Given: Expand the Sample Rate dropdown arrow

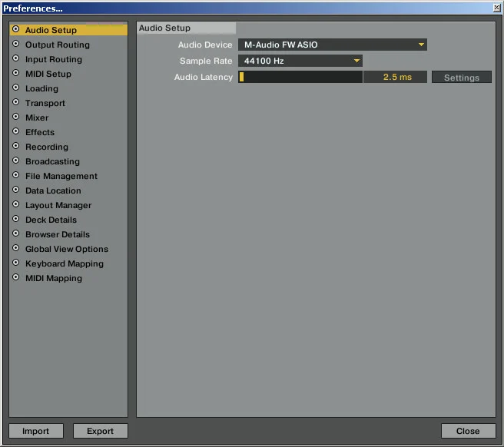Looking at the screenshot, I should coord(356,61).
